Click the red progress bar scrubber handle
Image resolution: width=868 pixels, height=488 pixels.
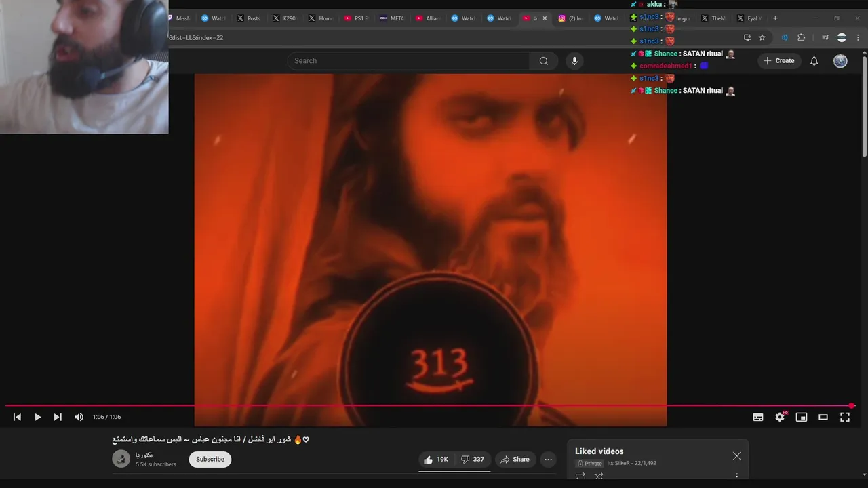coord(852,406)
